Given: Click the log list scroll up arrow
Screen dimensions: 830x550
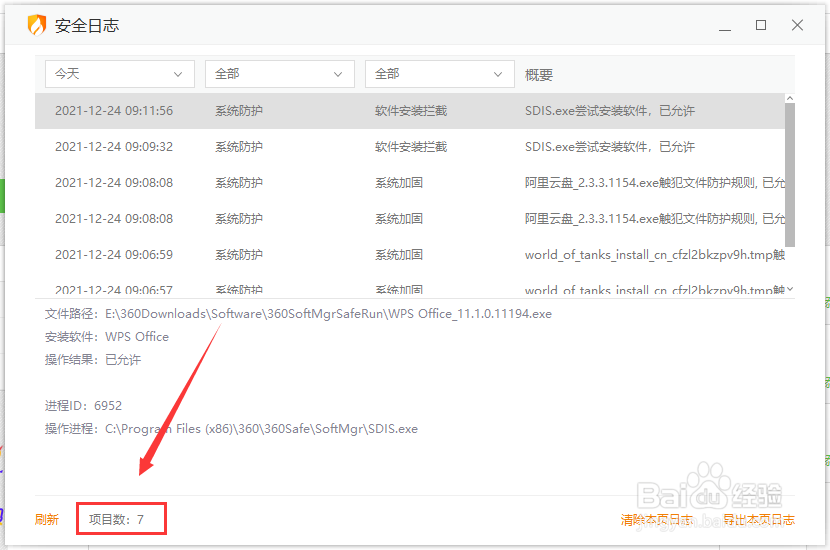Looking at the screenshot, I should point(790,98).
